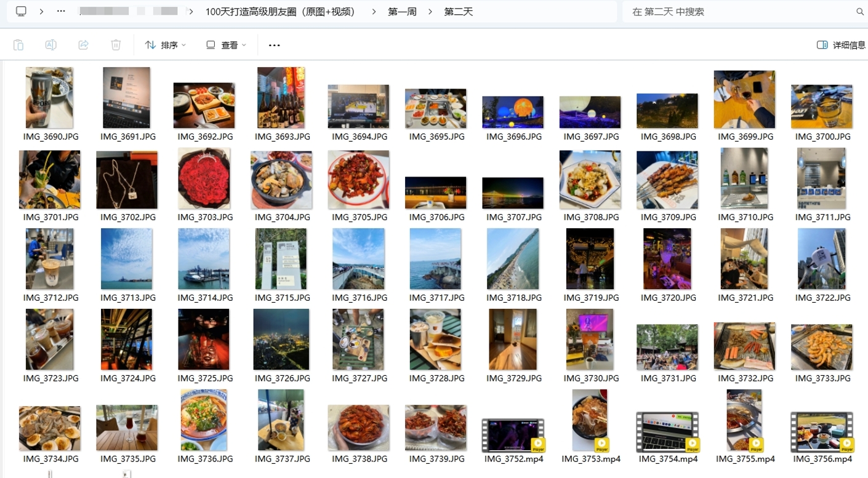Select video file IMG_3756.mp4

coord(821,433)
